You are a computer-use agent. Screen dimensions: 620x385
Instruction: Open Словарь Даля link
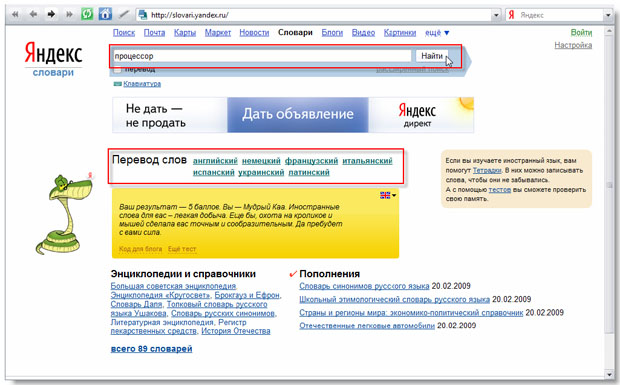(136, 304)
